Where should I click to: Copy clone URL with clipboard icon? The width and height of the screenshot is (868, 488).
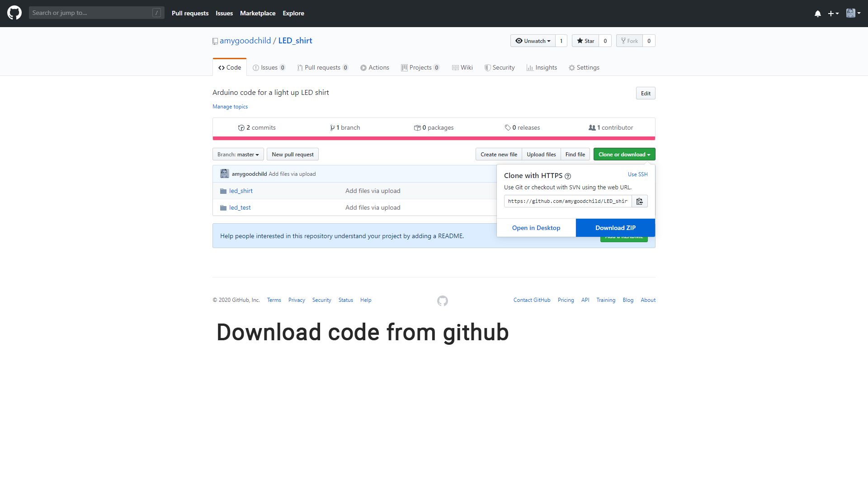[639, 202]
